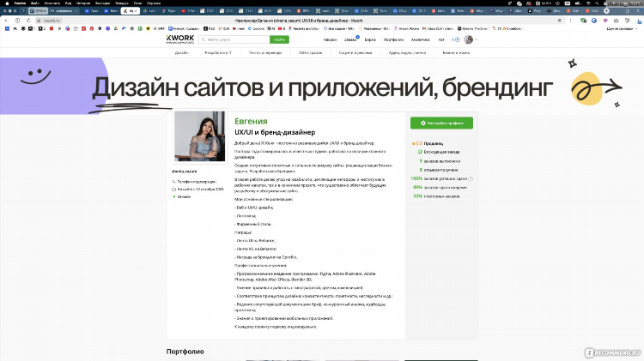Click the UX/UI и бренд-дизайнер title
Image resolution: width=644 pixels, height=361 pixels.
275,132
